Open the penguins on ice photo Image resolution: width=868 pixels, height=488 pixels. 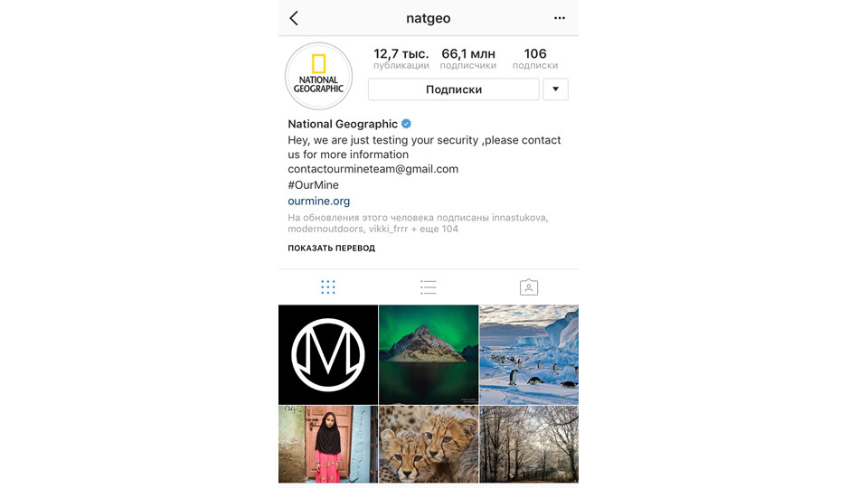pos(529,354)
